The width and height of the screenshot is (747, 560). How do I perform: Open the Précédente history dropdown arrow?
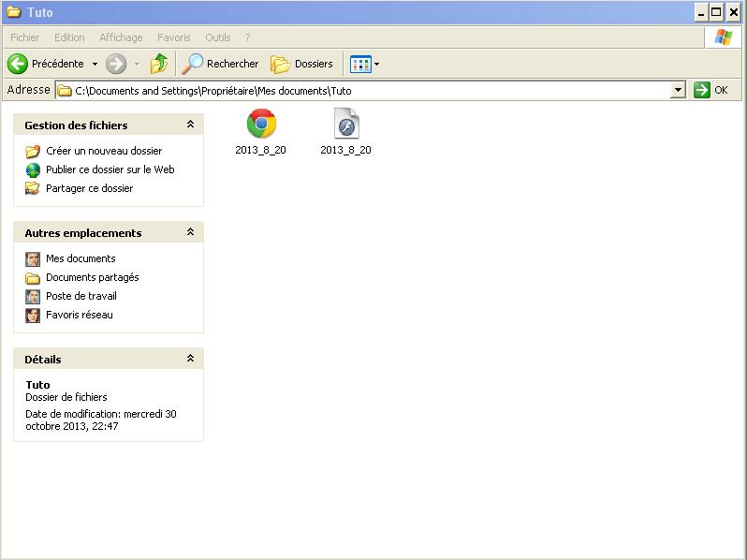(x=95, y=64)
